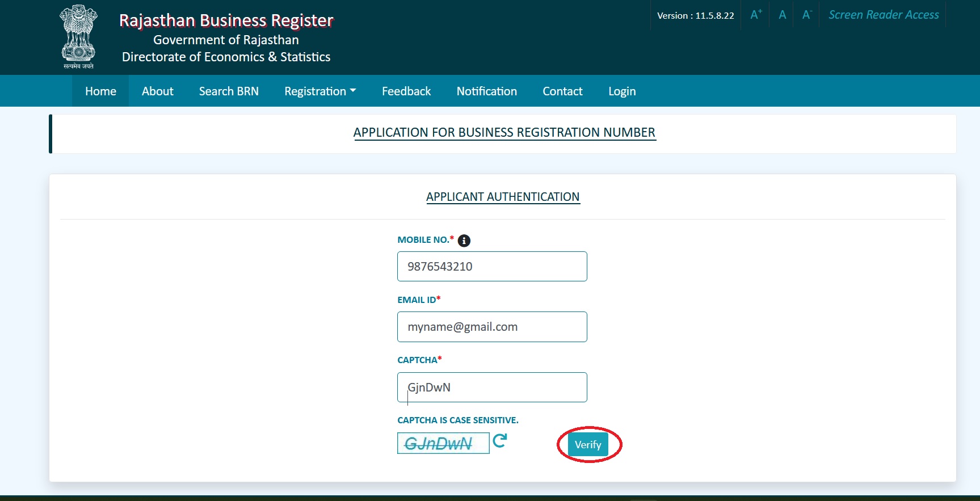Open Search BRN page
The width and height of the screenshot is (980, 501).
coord(229,91)
